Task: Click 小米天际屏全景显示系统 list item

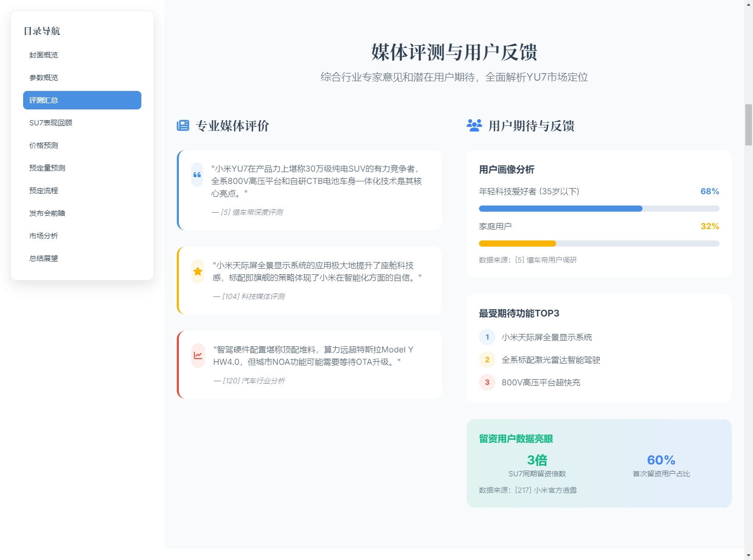Action: point(547,337)
